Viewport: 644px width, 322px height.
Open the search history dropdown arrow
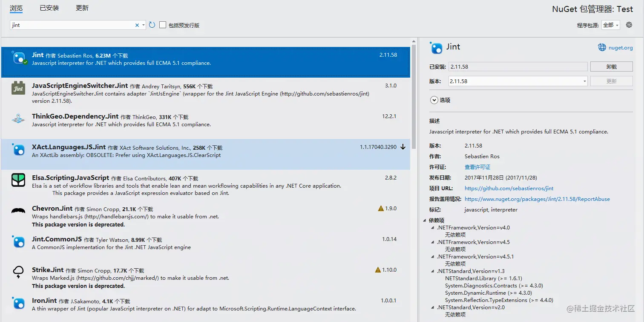pos(144,25)
